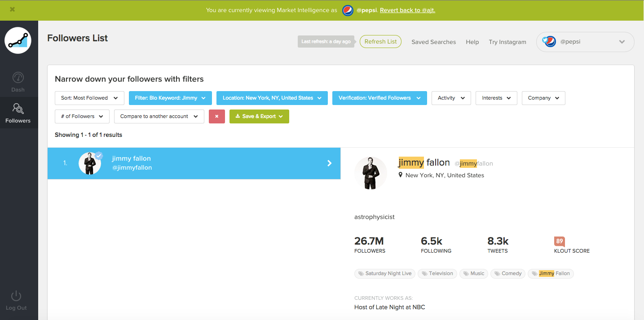This screenshot has width=644, height=320.
Task: Click the Music interest tag
Action: pos(474,273)
